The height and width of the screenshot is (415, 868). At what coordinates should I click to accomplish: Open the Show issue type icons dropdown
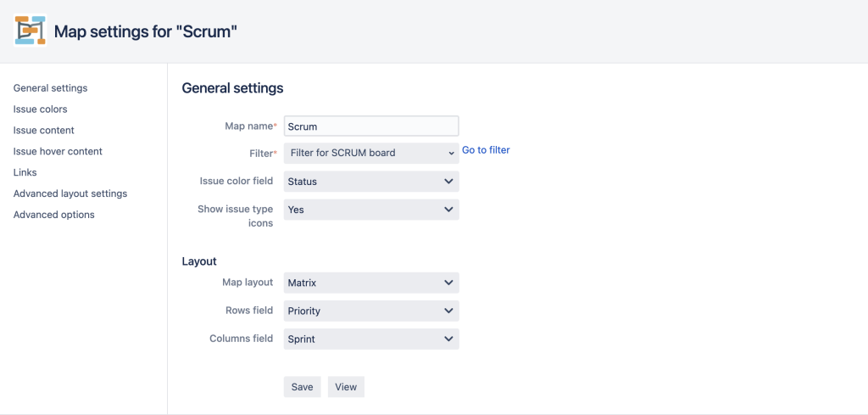coord(371,210)
